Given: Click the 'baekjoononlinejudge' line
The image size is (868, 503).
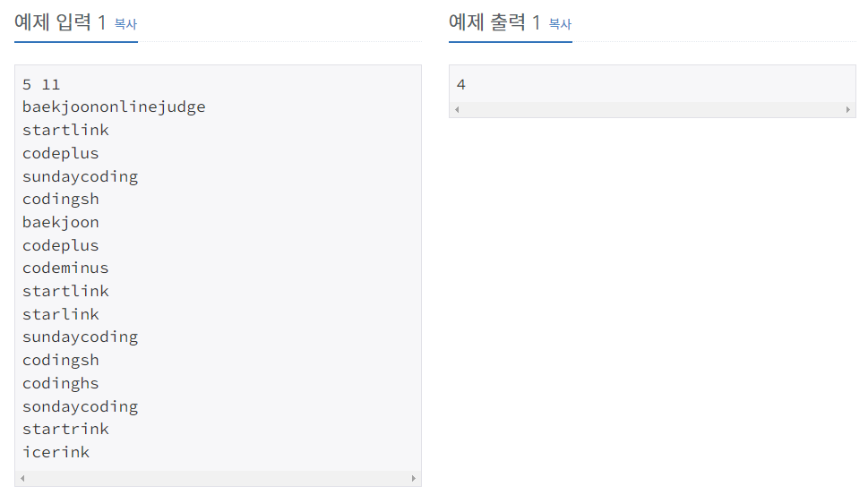Looking at the screenshot, I should pos(114,107).
